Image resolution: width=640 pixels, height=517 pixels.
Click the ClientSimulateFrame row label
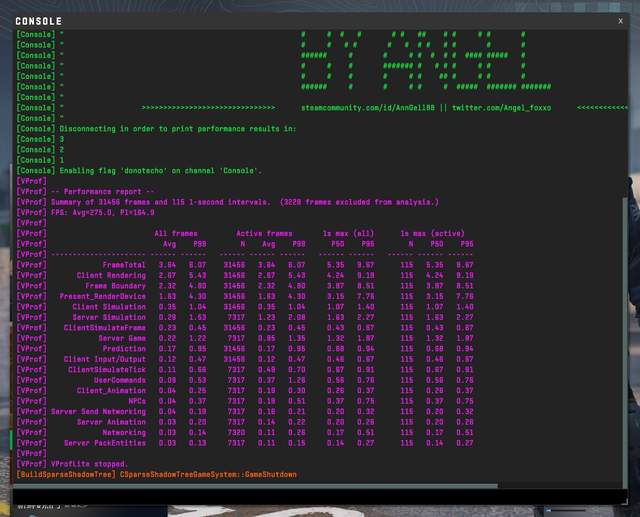pyautogui.click(x=105, y=327)
